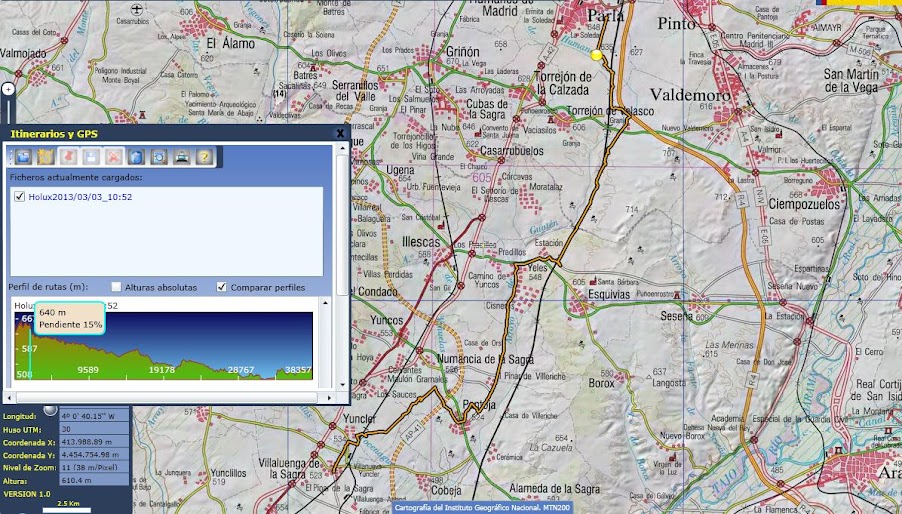Click the Seseña label on the map
Viewport: 902px width, 514px height.
click(676, 316)
